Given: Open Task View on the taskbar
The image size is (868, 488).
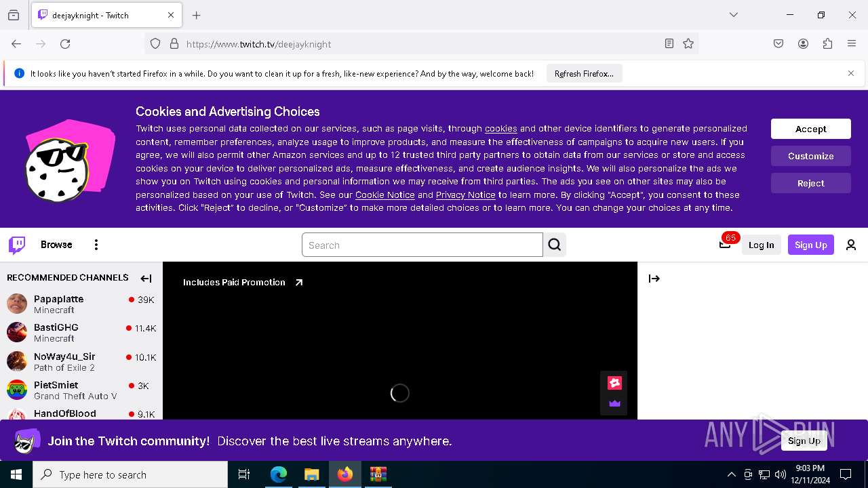Looking at the screenshot, I should [244, 474].
